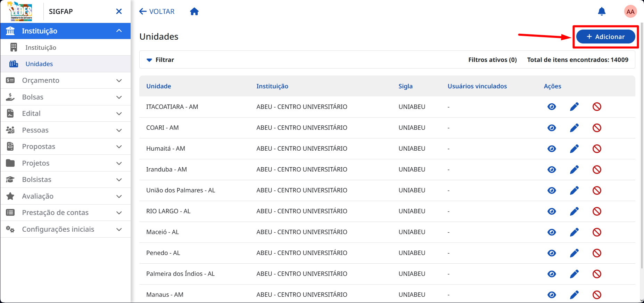Click the LEDES logo
Screen dimensions: 644x303
[x=20, y=11]
